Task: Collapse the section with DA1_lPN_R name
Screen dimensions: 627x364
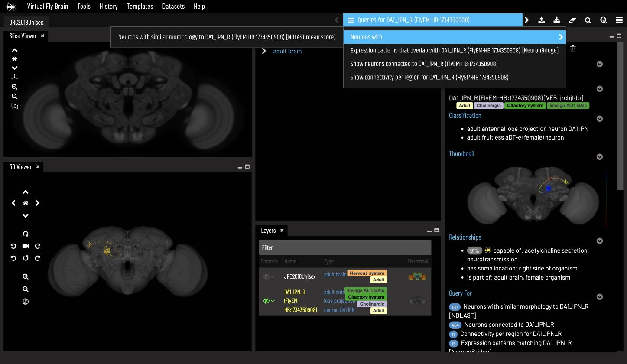Action: (600, 89)
